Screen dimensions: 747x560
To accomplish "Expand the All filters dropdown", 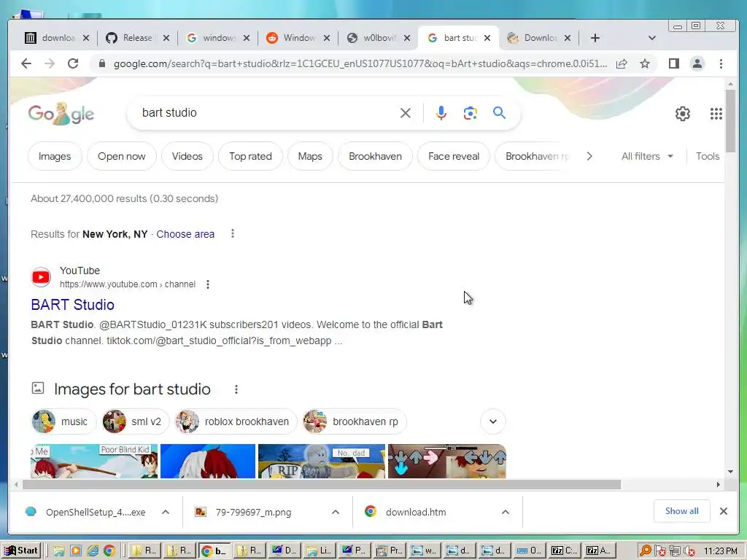I will pos(647,156).
